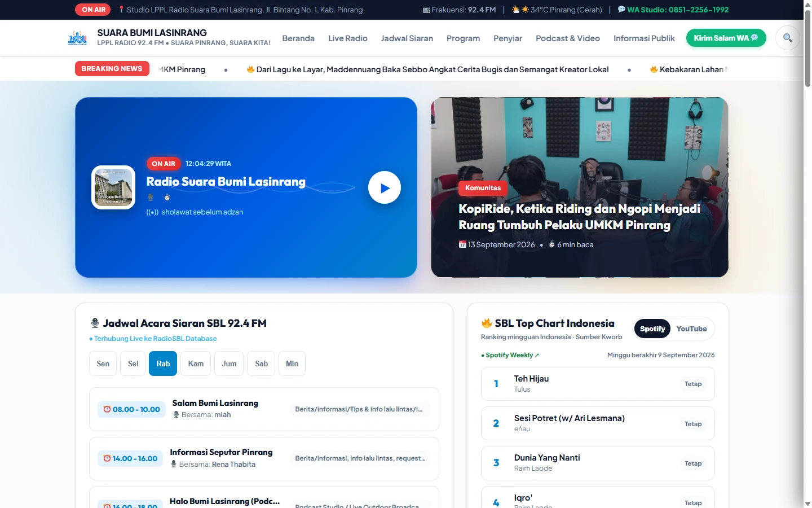Switch the chart source to Spotify
Viewport: 812px width, 508px height.
pyautogui.click(x=652, y=329)
